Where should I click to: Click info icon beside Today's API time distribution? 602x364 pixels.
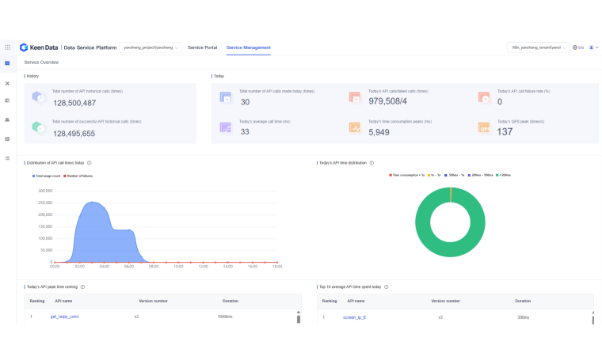pyautogui.click(x=371, y=162)
